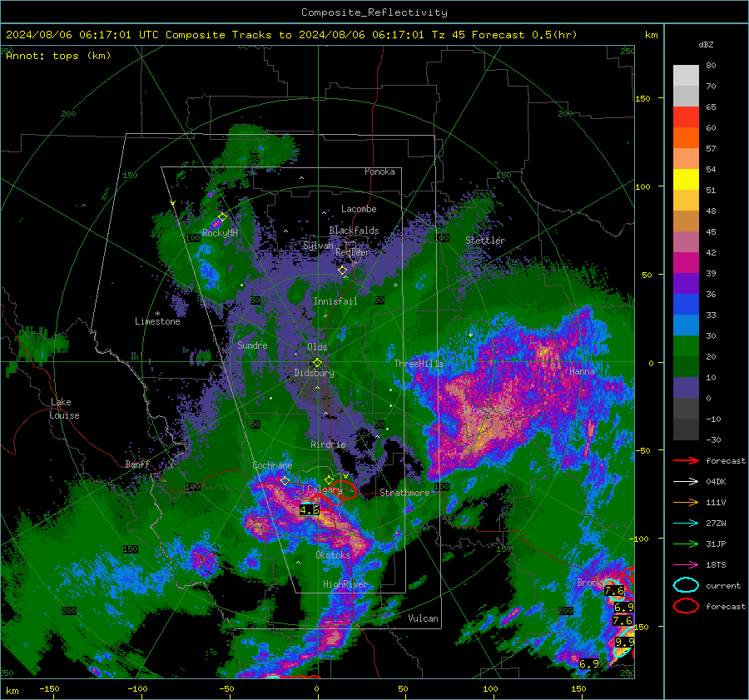
Task: Click the yellow diamond radar marker above Didsbury
Action: click(317, 363)
